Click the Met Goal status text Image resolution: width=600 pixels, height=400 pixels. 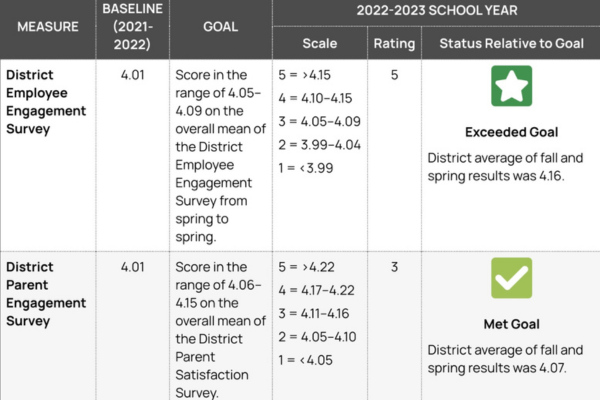(511, 324)
